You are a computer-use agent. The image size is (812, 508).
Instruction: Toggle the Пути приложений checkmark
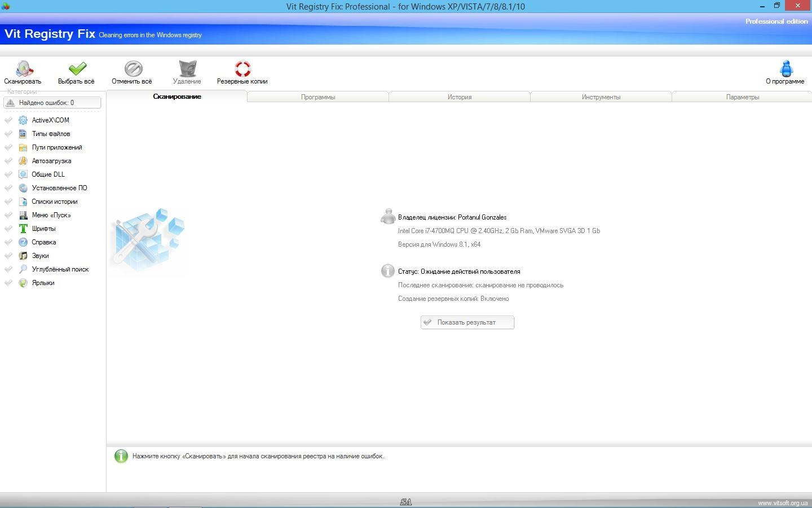8,147
